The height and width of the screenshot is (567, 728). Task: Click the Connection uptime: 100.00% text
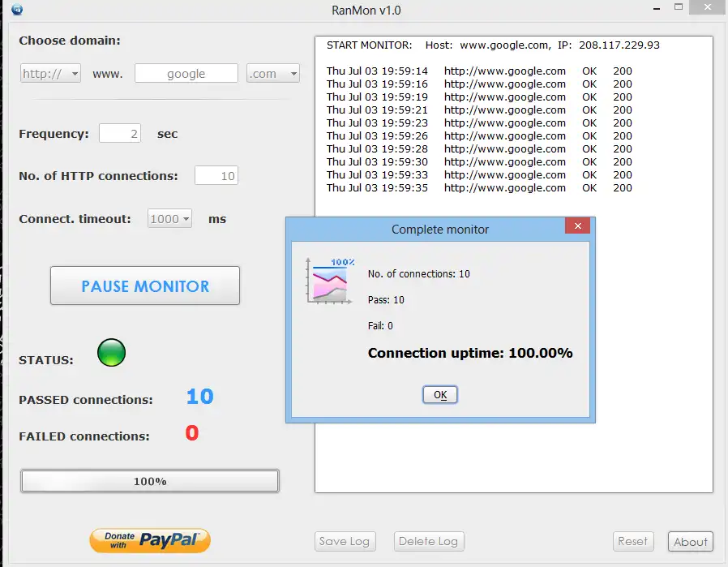(470, 353)
